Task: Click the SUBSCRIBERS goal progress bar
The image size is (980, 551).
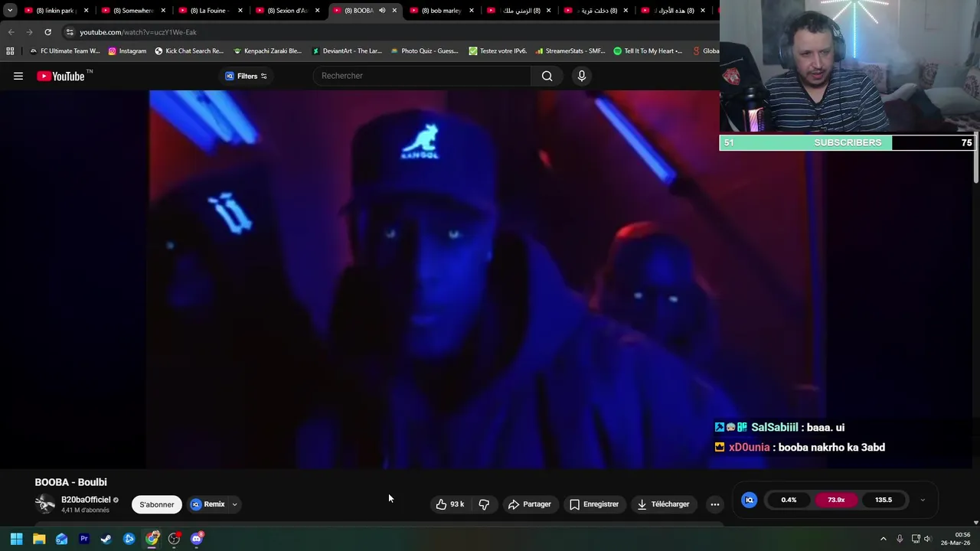Action: point(848,142)
